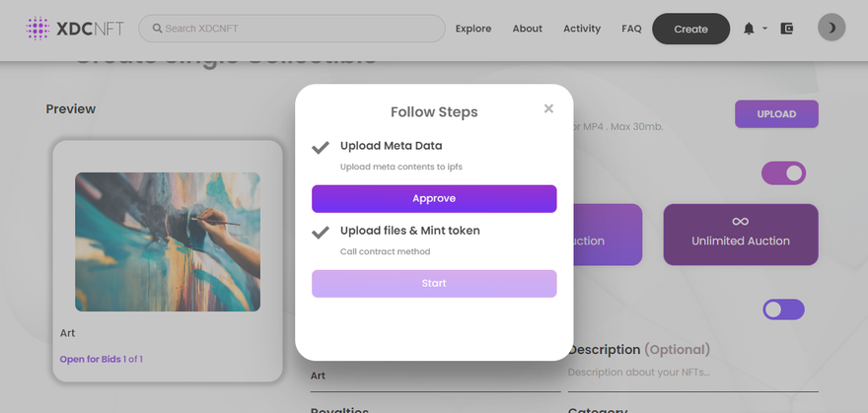Click the Upload files & Mint checkmark
The image size is (868, 413).
[321, 233]
